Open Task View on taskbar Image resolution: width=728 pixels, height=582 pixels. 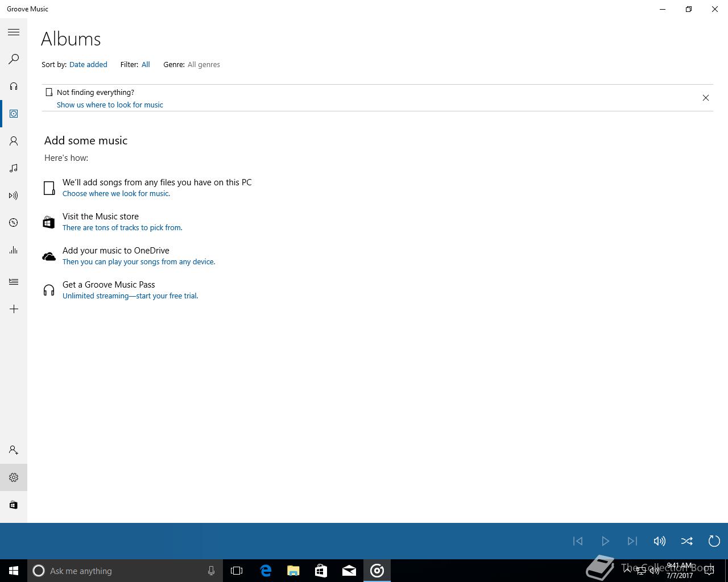237,571
